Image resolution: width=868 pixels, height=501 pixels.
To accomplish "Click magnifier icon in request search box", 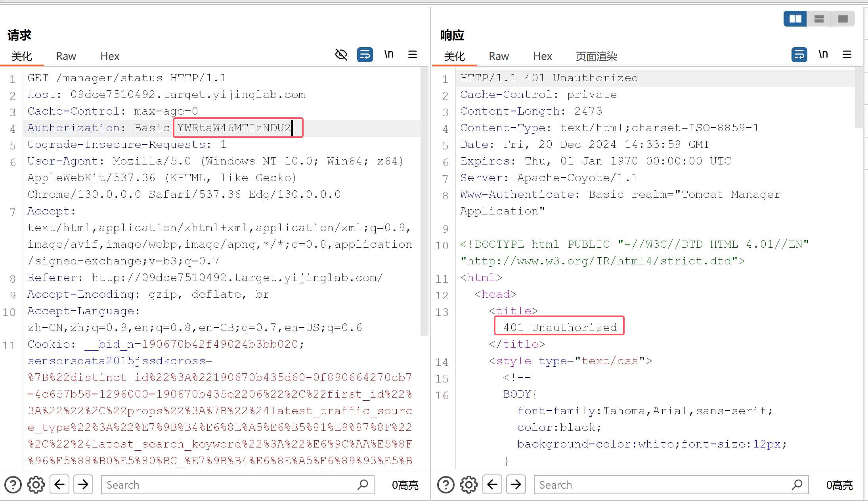I will pyautogui.click(x=363, y=484).
